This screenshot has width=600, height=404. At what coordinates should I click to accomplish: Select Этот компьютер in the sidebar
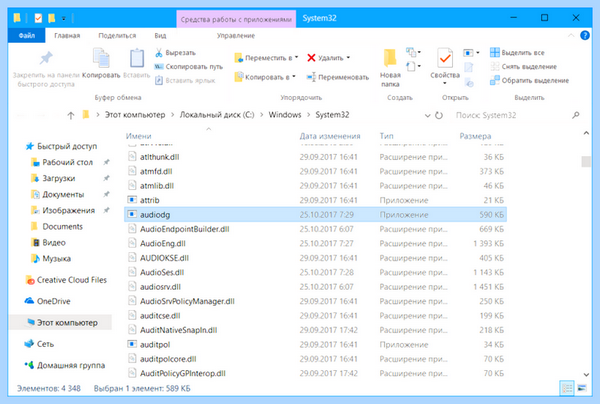click(61, 323)
